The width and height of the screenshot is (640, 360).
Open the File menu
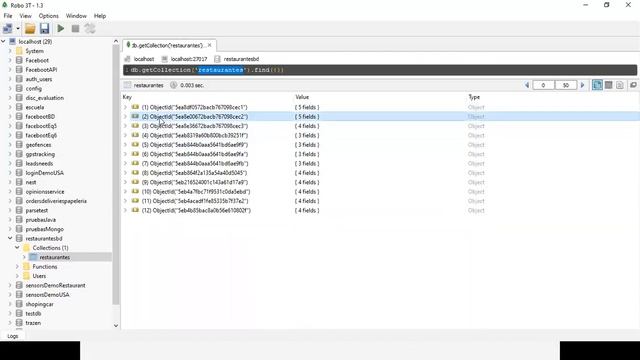tap(8, 16)
